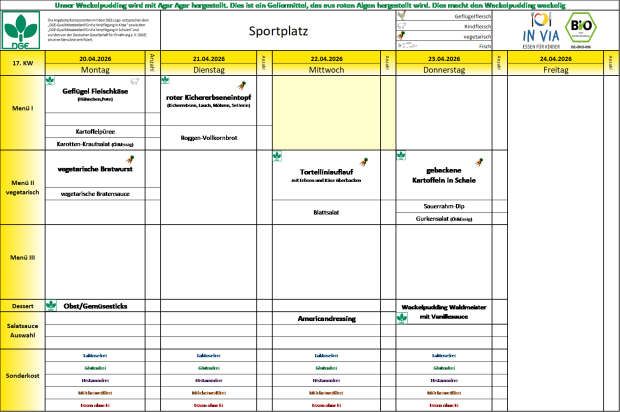Click the vegetarisch carrot legend icon
This screenshot has height=412, width=620.
(402, 37)
